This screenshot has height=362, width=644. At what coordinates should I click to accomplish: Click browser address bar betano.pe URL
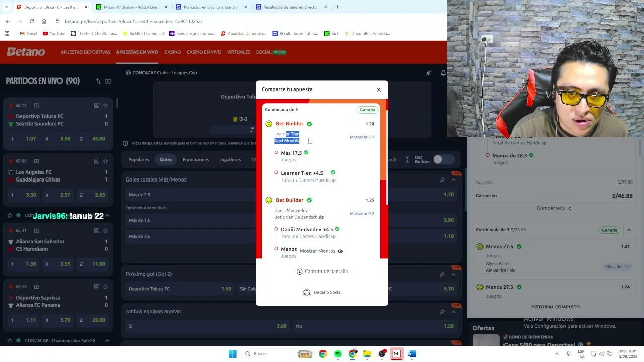pyautogui.click(x=133, y=21)
